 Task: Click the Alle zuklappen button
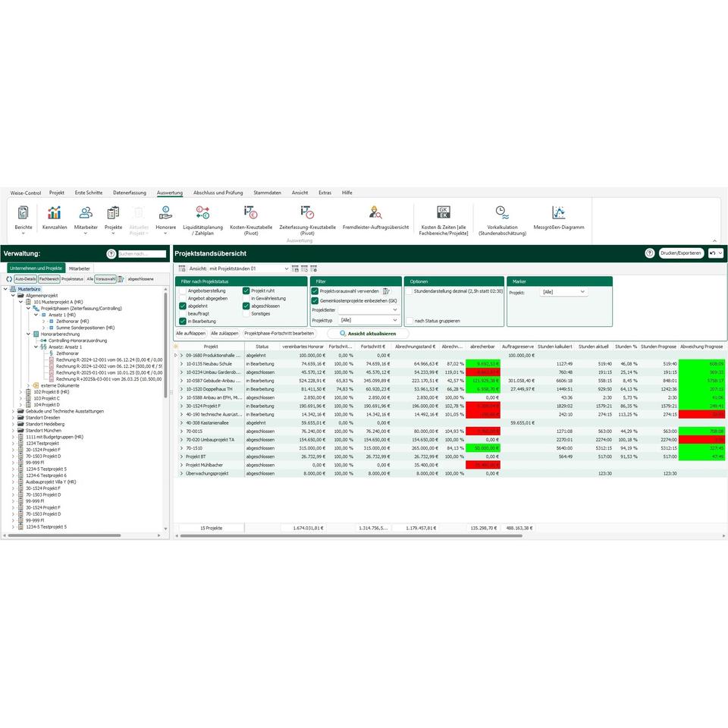(x=224, y=334)
